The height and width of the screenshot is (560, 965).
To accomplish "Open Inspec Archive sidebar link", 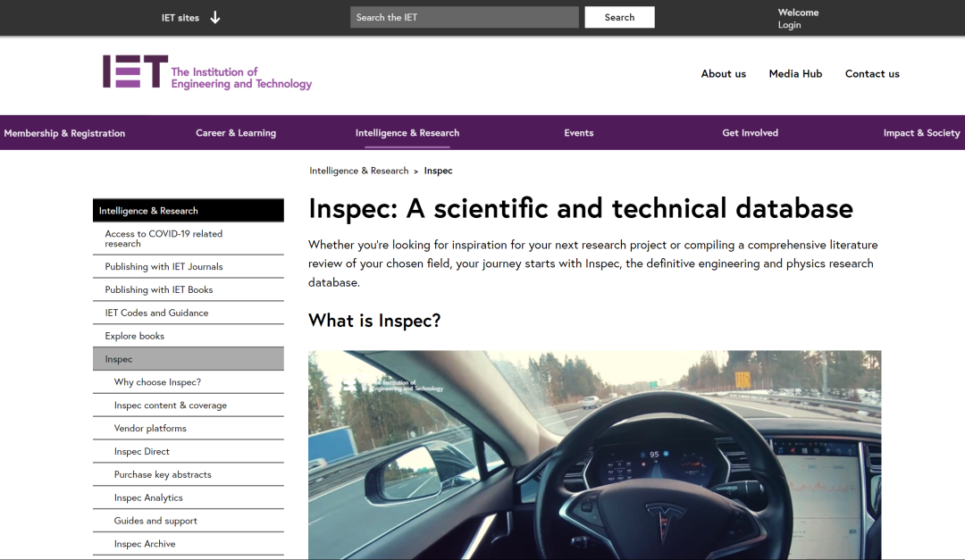I will pos(189,543).
